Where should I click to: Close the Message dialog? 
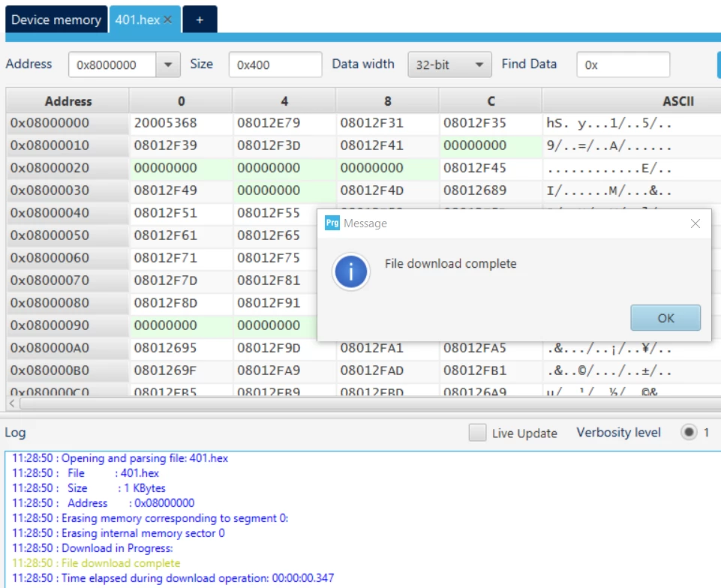(x=695, y=223)
